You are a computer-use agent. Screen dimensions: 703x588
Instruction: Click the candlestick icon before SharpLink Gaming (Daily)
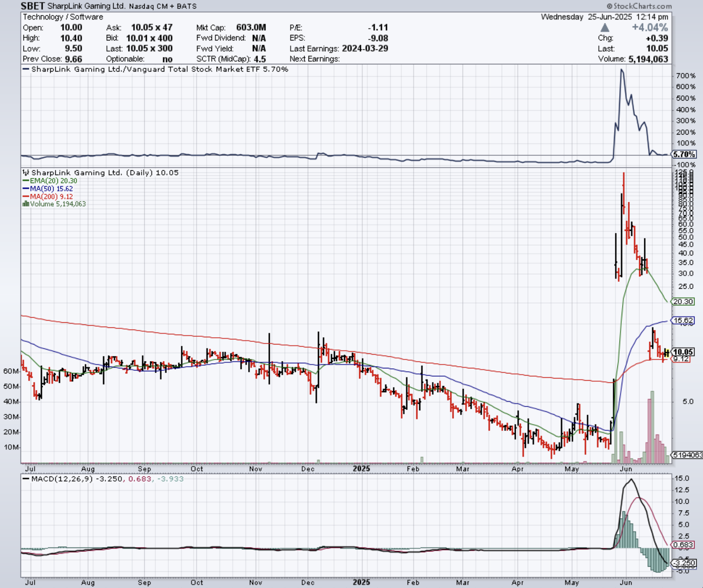pos(26,172)
